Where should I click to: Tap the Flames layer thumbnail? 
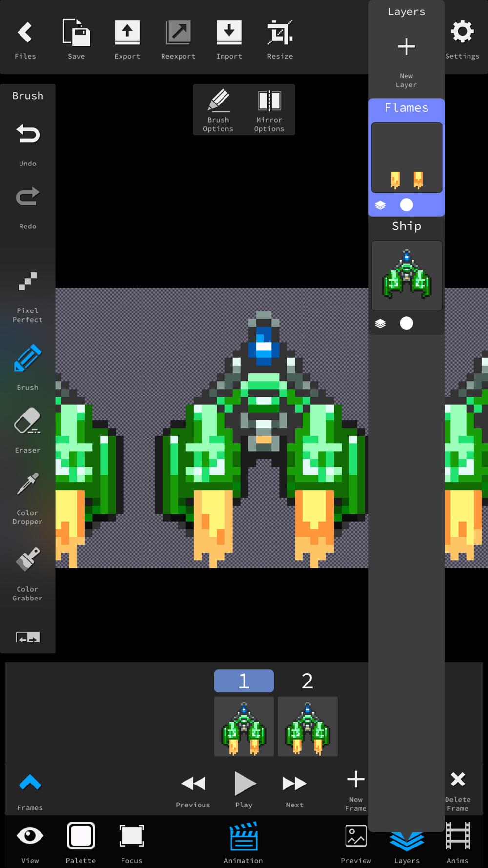tap(407, 157)
